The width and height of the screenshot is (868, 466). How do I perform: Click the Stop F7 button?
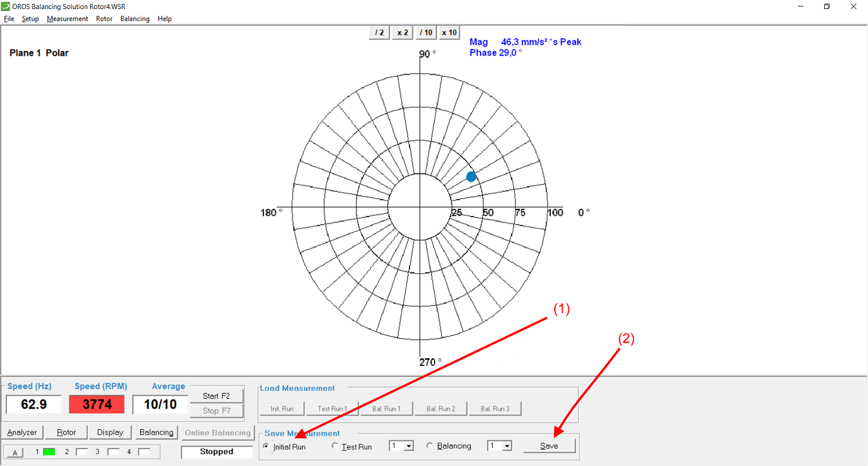point(216,410)
